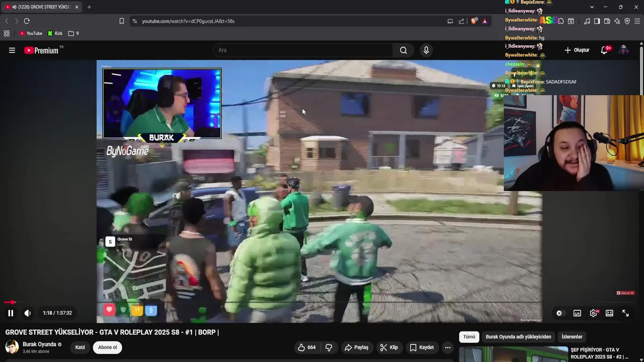Close the GROVE STREET browser tab

point(77,7)
